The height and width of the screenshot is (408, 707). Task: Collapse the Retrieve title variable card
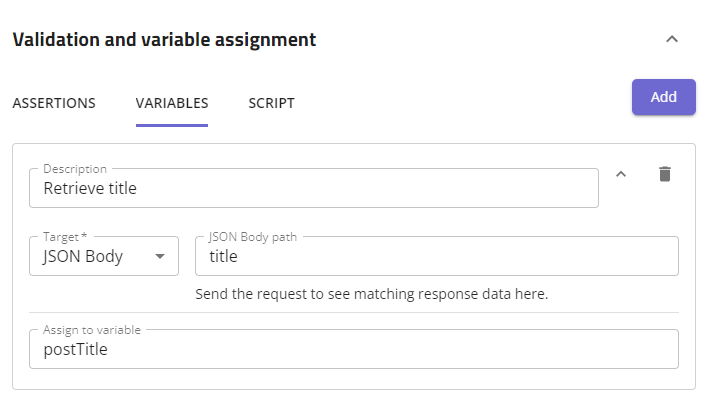[621, 174]
